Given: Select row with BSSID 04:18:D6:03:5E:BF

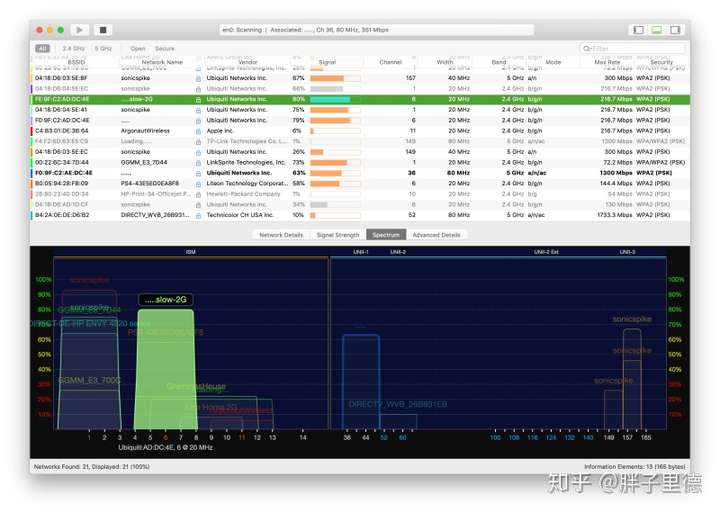Looking at the screenshot, I should pyautogui.click(x=360, y=79).
